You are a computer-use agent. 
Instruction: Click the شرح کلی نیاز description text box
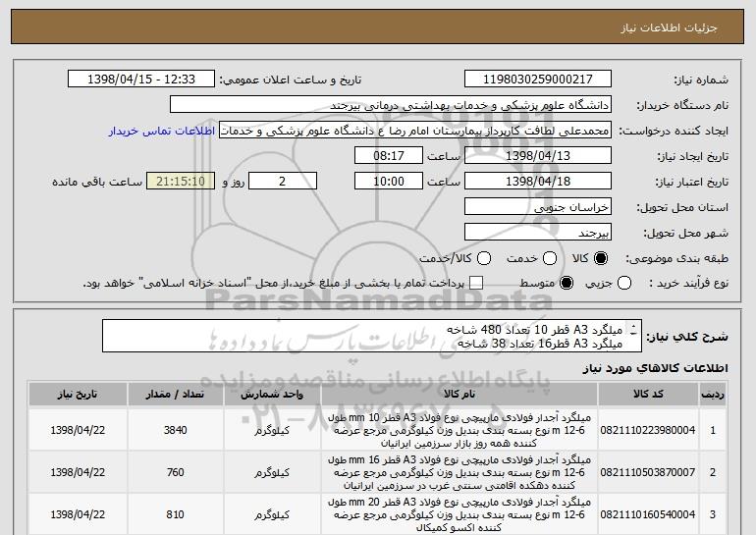click(x=372, y=336)
